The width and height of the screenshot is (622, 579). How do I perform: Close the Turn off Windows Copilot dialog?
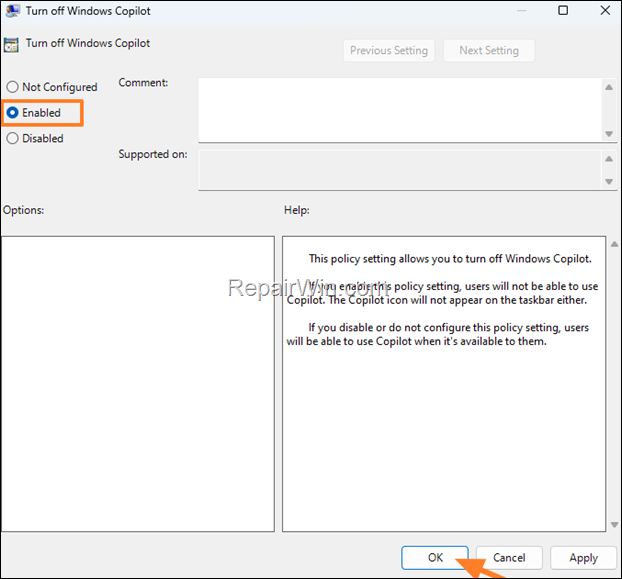[605, 10]
